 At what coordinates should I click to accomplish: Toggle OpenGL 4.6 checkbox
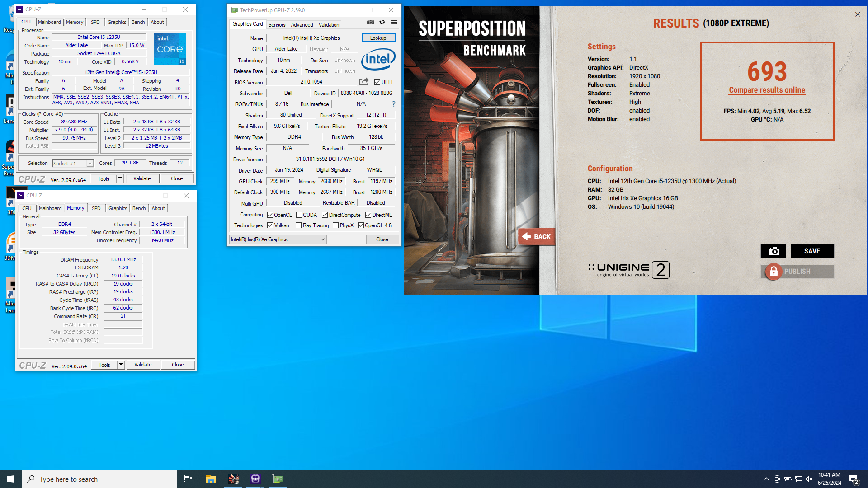click(361, 225)
